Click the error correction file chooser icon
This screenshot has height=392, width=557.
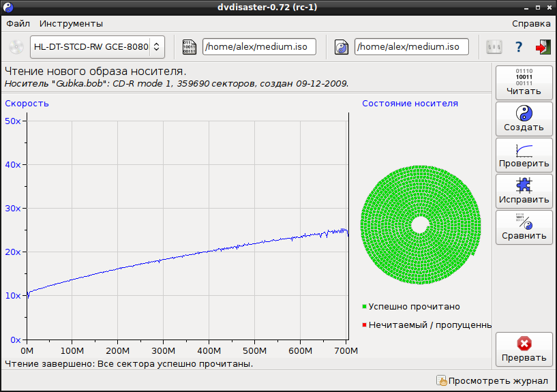click(x=342, y=47)
